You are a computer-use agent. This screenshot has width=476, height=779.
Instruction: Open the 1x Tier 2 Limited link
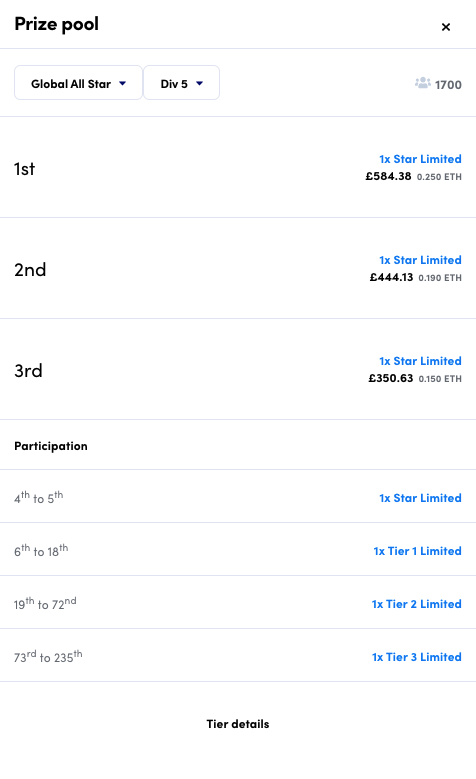click(416, 604)
